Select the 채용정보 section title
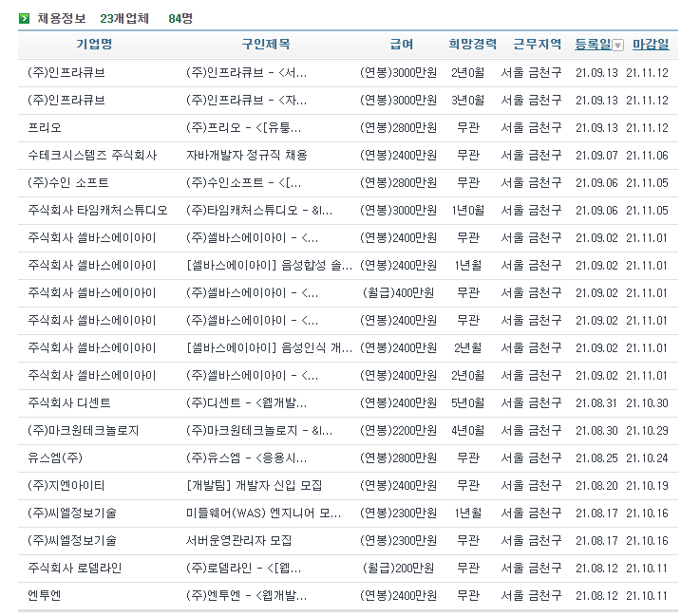This screenshot has height=616, width=681. click(61, 19)
